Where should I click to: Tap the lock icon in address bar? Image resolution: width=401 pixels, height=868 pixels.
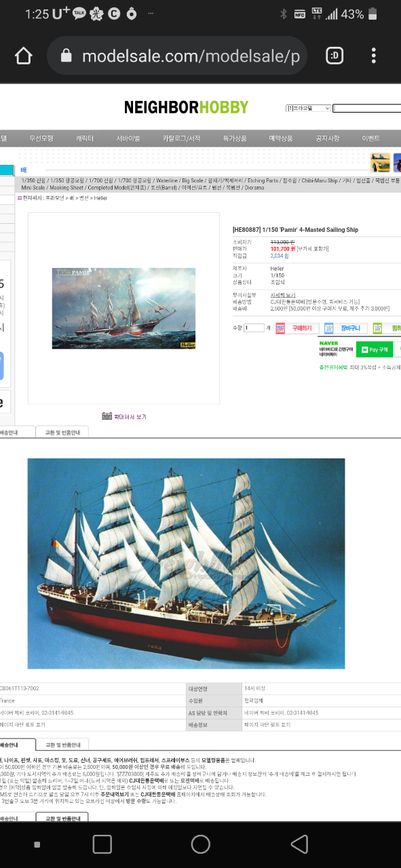66,56
